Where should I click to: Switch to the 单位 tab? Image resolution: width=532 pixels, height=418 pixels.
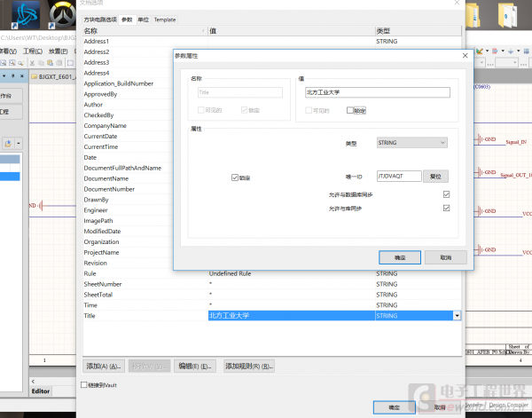[x=143, y=20]
